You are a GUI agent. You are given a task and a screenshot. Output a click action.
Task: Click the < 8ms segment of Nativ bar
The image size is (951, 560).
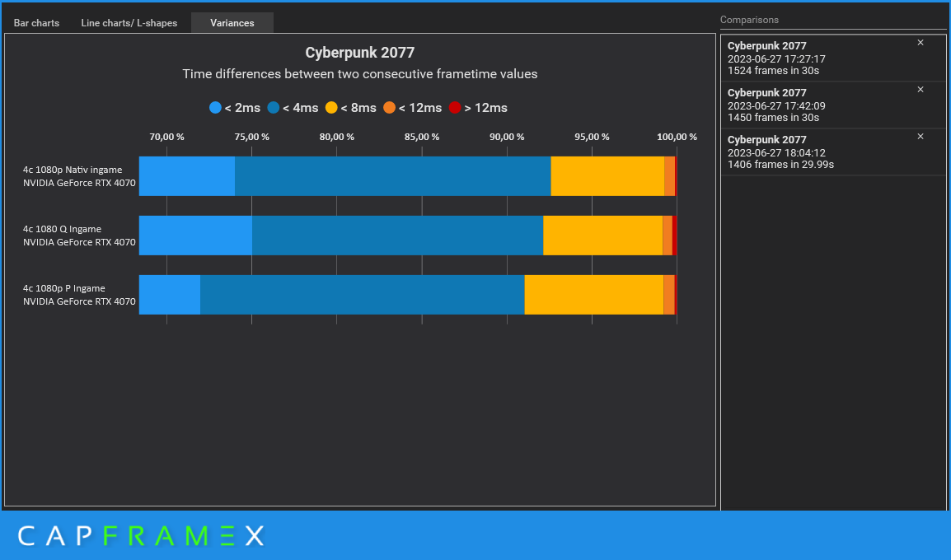607,176
